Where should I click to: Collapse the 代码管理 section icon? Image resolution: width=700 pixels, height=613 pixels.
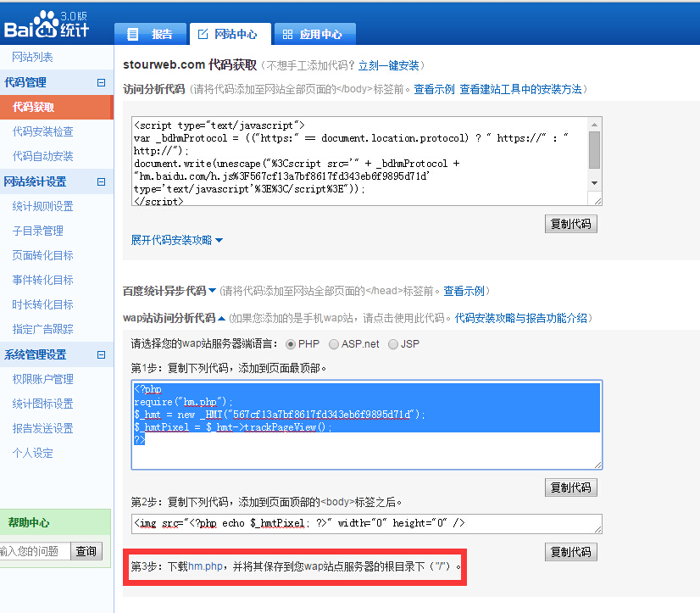tap(100, 82)
